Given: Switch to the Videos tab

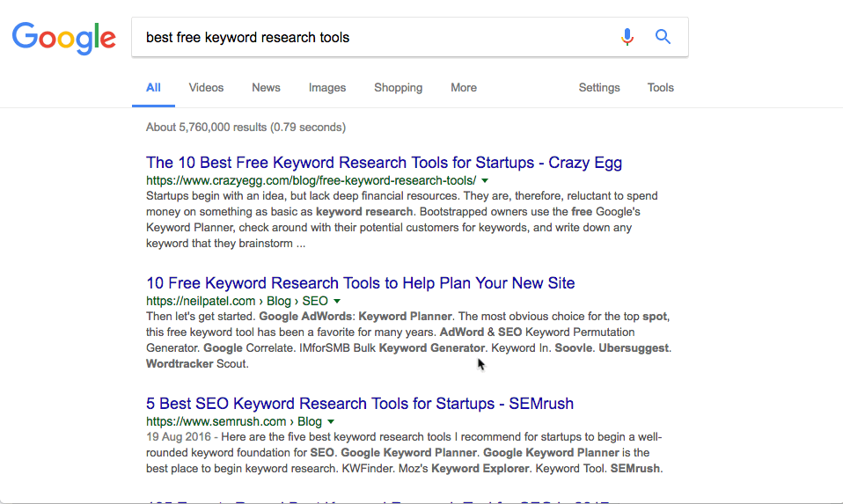Looking at the screenshot, I should click(206, 88).
